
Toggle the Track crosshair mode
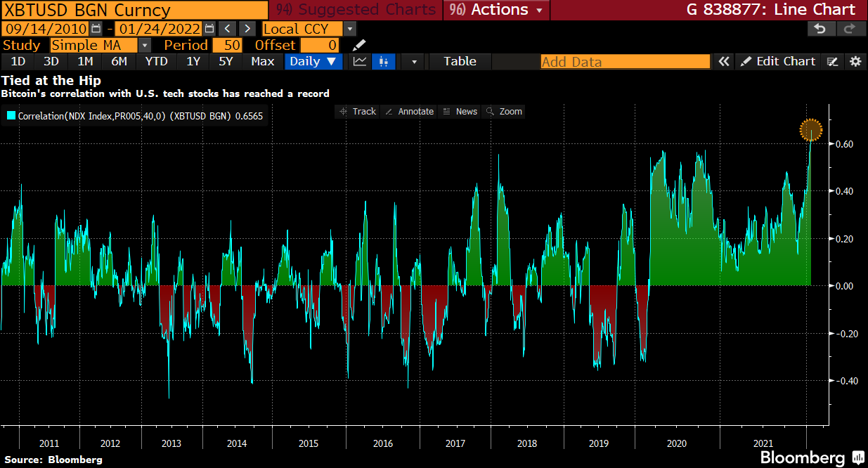pyautogui.click(x=358, y=112)
